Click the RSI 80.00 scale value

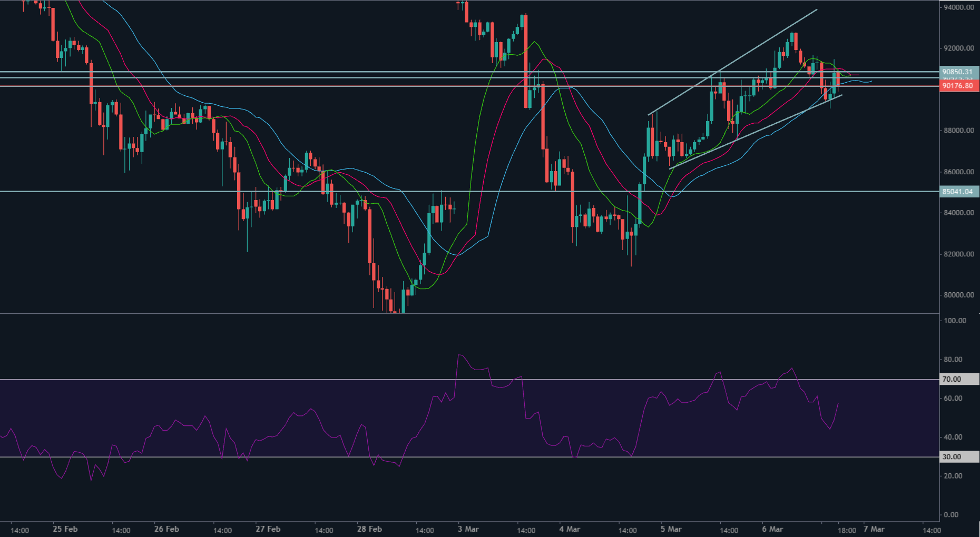[x=954, y=360]
